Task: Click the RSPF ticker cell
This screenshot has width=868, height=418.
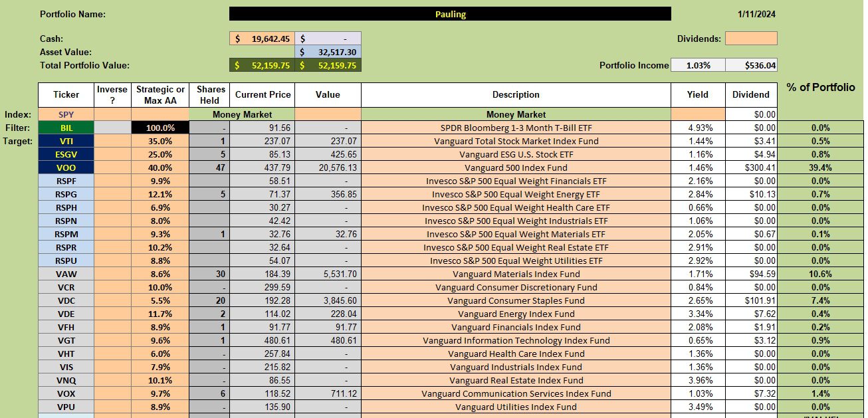Action: (x=66, y=181)
